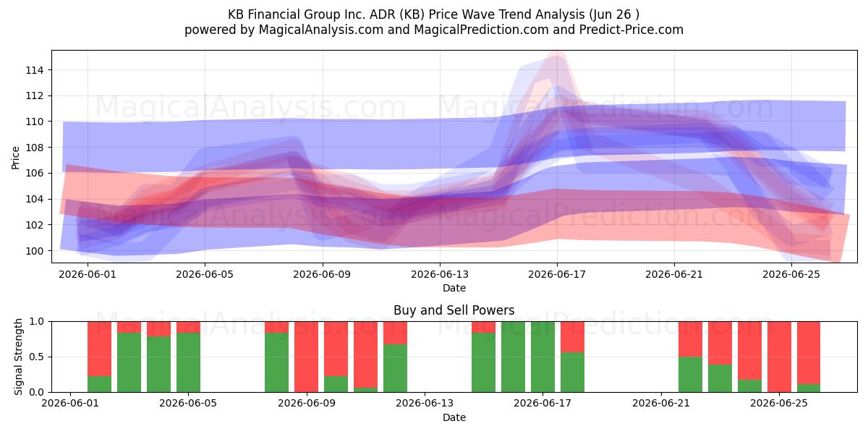Click the green buy portion of the June 12 bar
Screen dimensions: 868x434
tap(395, 368)
